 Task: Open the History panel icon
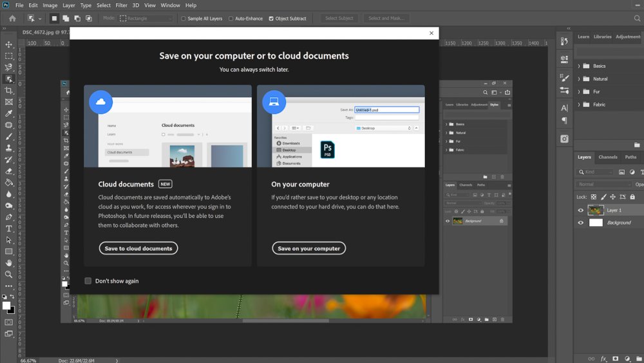click(564, 41)
